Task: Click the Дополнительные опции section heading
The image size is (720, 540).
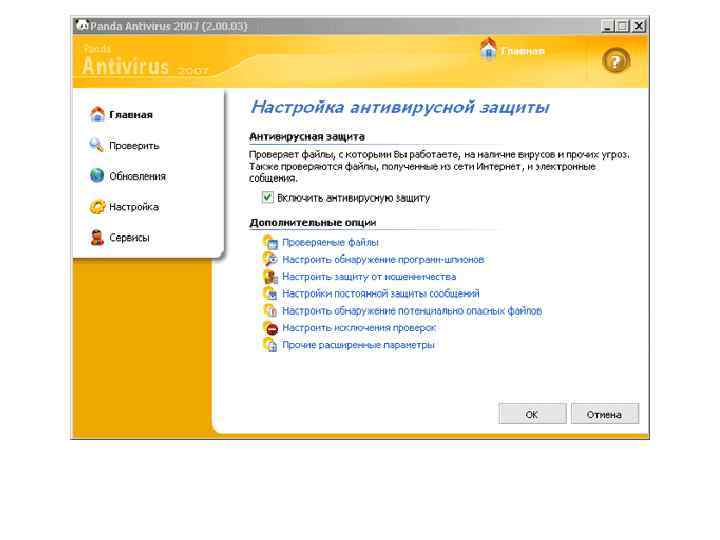Action: pos(313,222)
